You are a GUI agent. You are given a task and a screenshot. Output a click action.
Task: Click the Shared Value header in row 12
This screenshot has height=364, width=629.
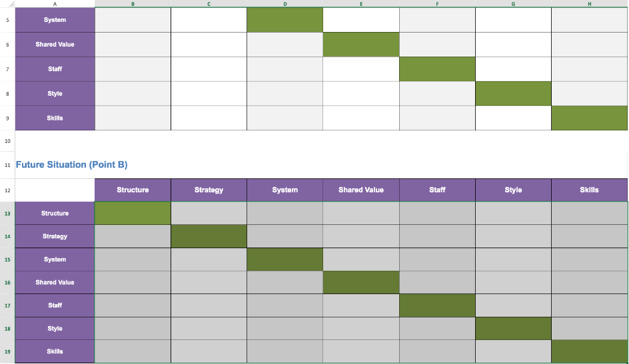(x=361, y=190)
